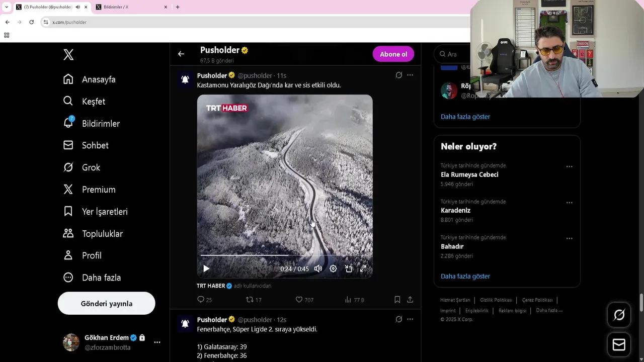Open Daha fazla menu in sidebar

tap(92, 278)
